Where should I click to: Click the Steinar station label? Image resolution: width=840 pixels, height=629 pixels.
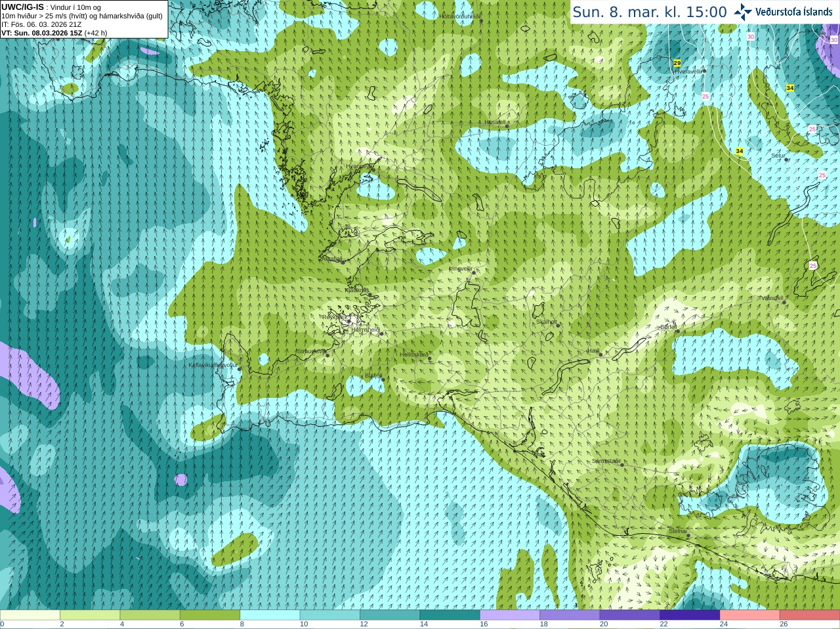tap(678, 531)
